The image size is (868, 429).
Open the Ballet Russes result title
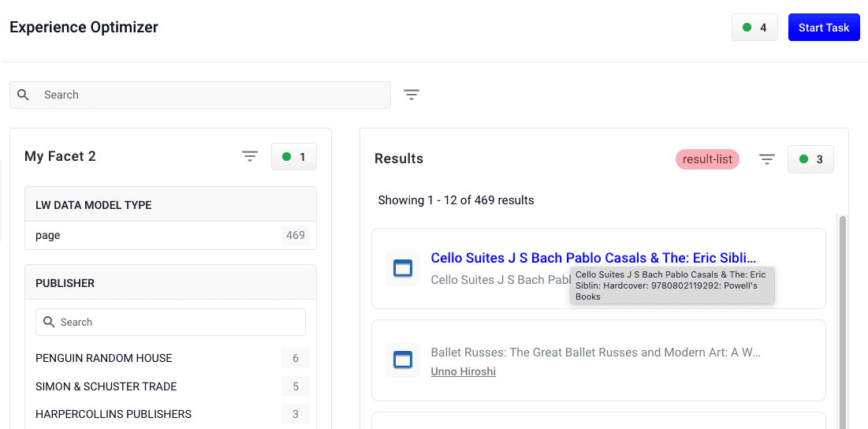tap(596, 353)
